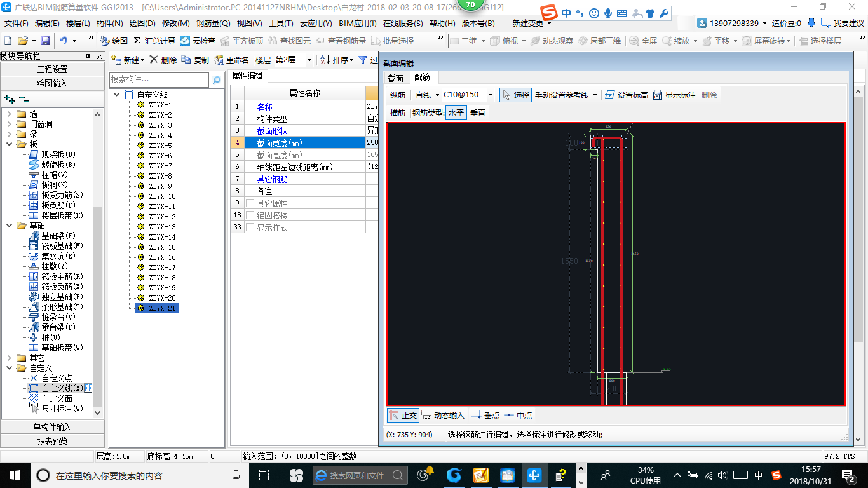868x488 pixels.
Task: Switch to the 截面 tab
Action: [x=396, y=78]
